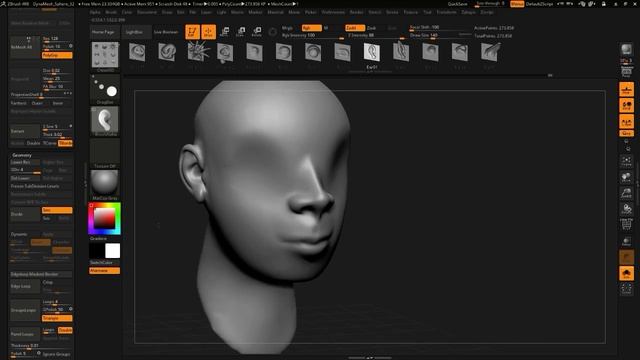Toggle the Zsub sculpt mode
640x360 pixels.
(x=371, y=28)
